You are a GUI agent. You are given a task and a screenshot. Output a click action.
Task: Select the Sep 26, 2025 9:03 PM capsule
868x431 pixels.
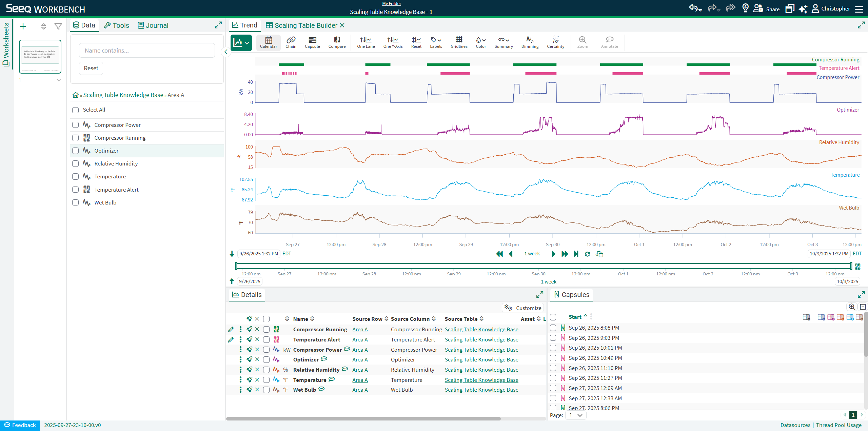[x=553, y=338]
